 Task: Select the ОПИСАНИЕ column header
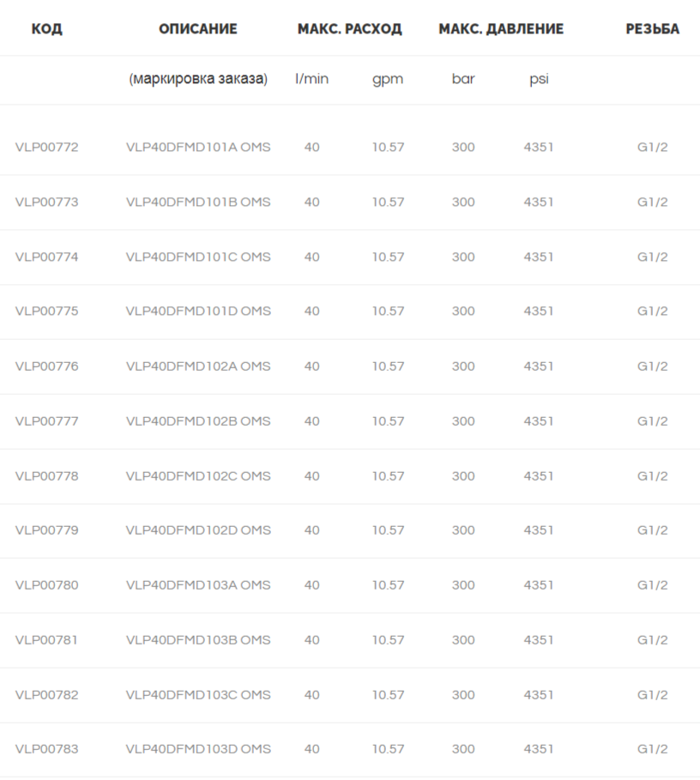198,29
